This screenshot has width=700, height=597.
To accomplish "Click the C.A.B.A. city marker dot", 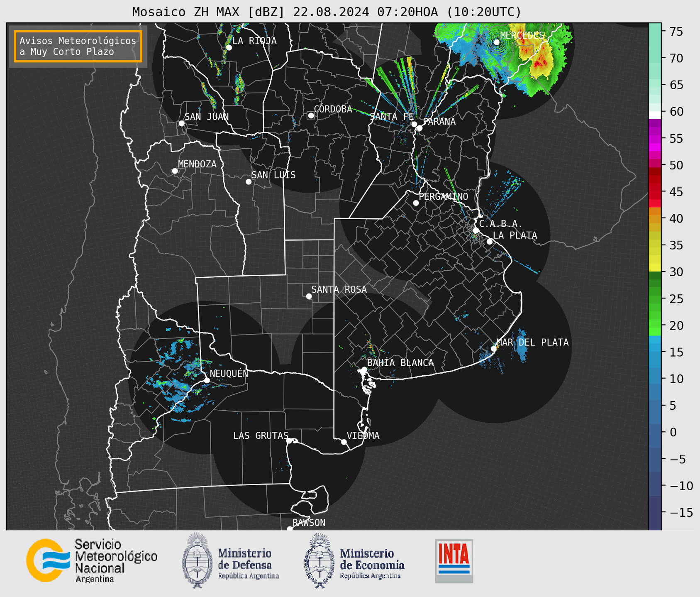I will click(476, 230).
